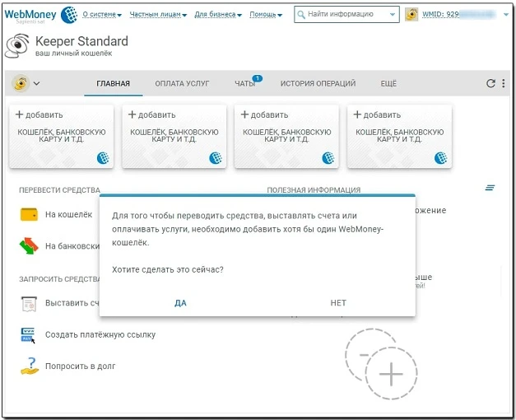Click the refresh icon in tab bar
The image size is (516, 420).
490,83
